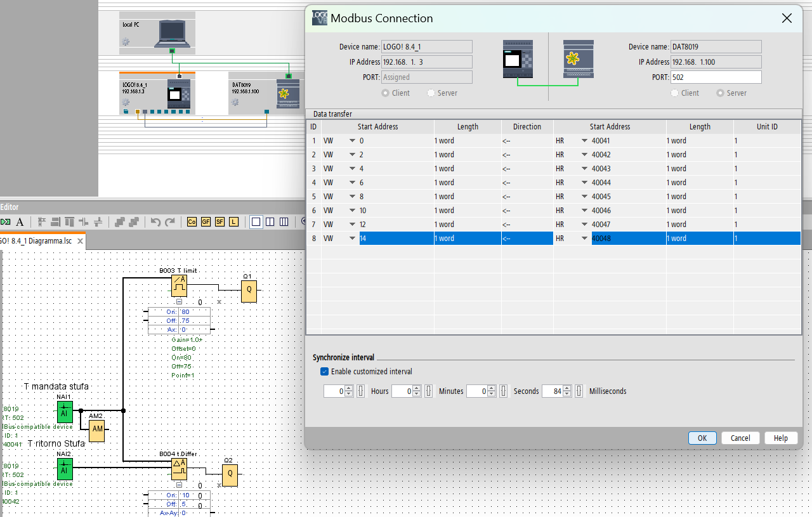Select the Server radio for LOGO! 8.4_1
The image size is (812, 517).
[431, 93]
